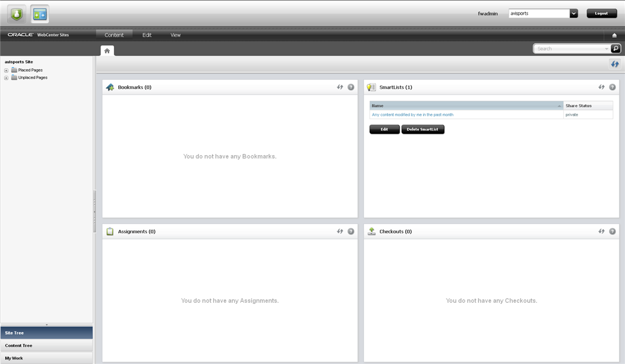Click the Home tab icon

(107, 50)
